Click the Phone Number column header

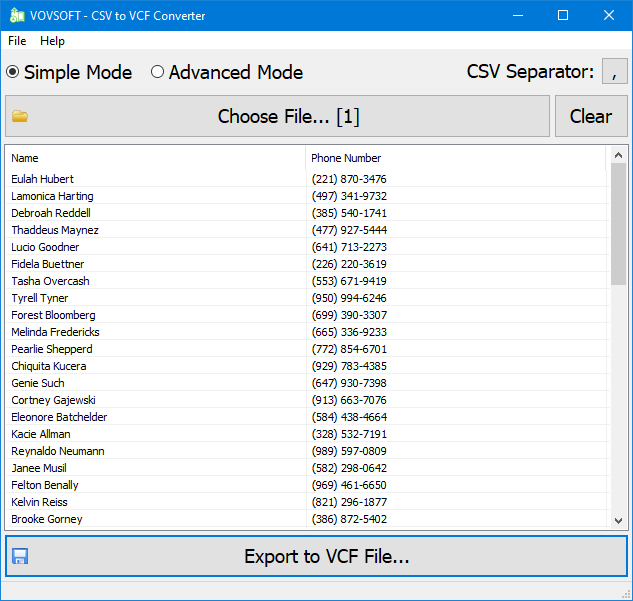click(455, 158)
